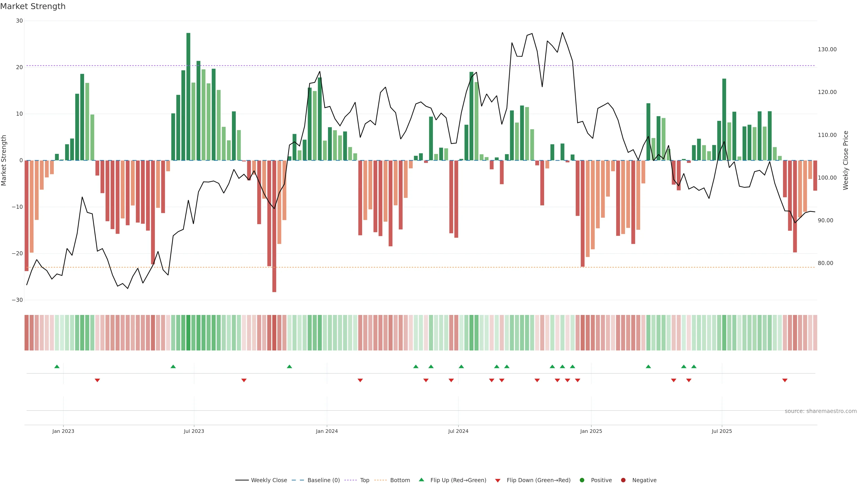Click the Jan 2023 x-axis label
This screenshot has height=488, width=868.
pos(63,431)
